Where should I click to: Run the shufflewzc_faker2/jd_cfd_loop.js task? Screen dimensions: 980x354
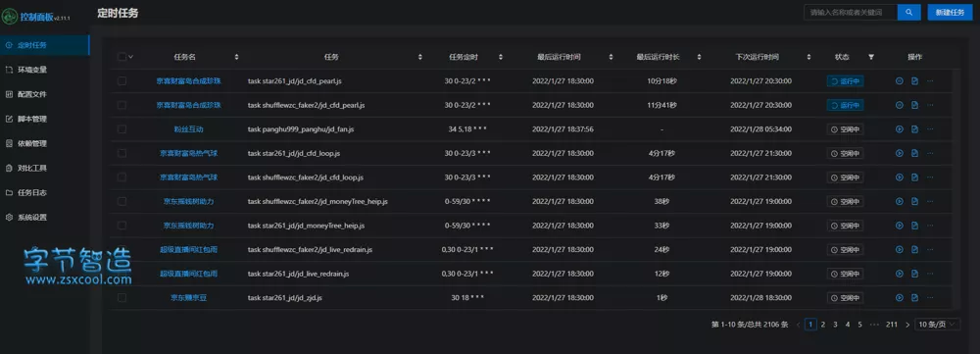pos(900,177)
